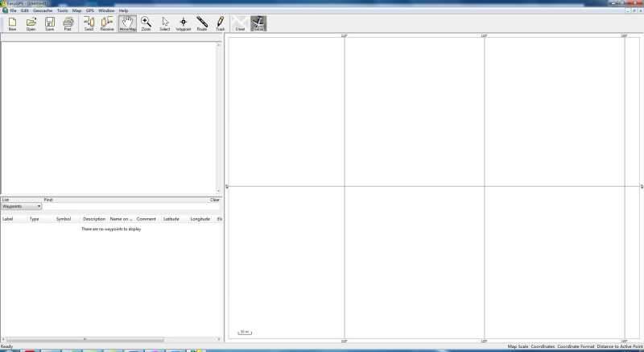Click the Save toolbar icon
Screen dimensions: 644x352
coord(49,23)
